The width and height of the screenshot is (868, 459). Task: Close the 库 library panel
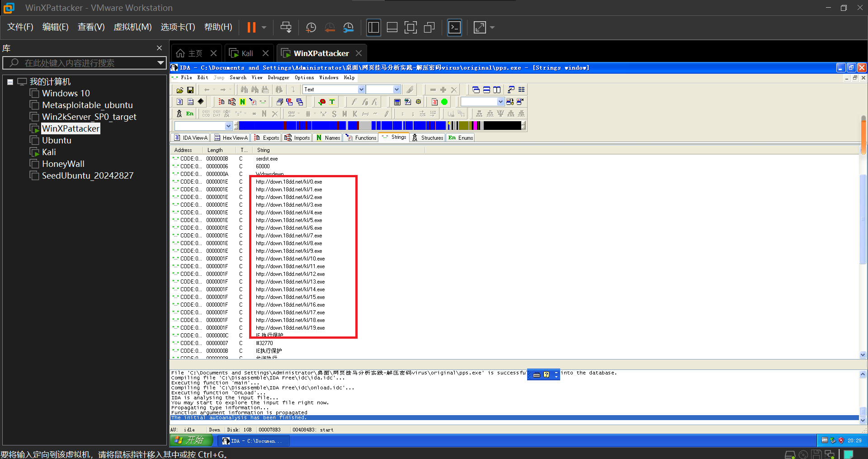coord(159,48)
